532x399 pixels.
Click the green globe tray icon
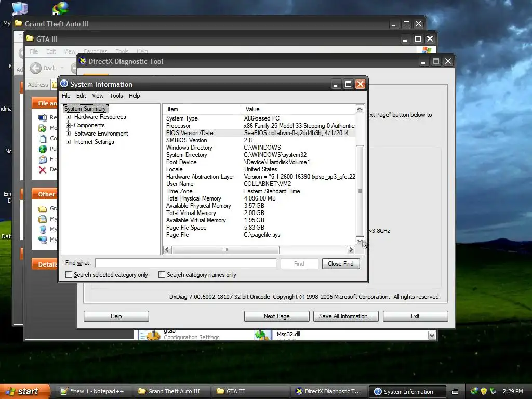[475, 391]
